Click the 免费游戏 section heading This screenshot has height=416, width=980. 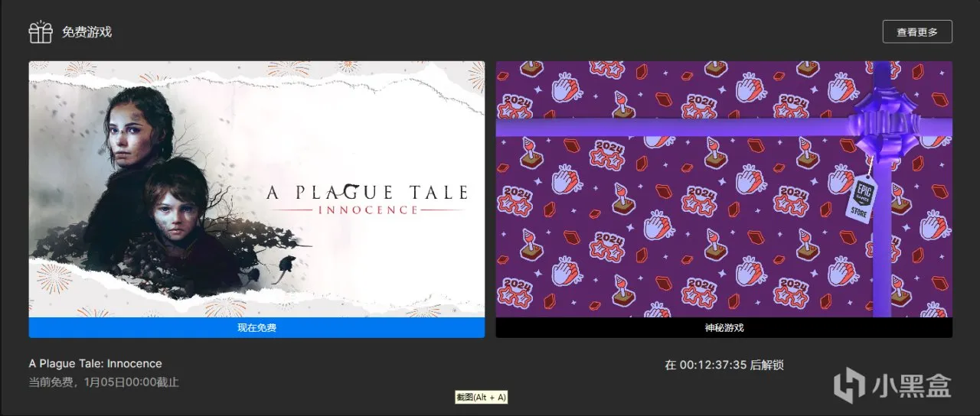(x=87, y=33)
